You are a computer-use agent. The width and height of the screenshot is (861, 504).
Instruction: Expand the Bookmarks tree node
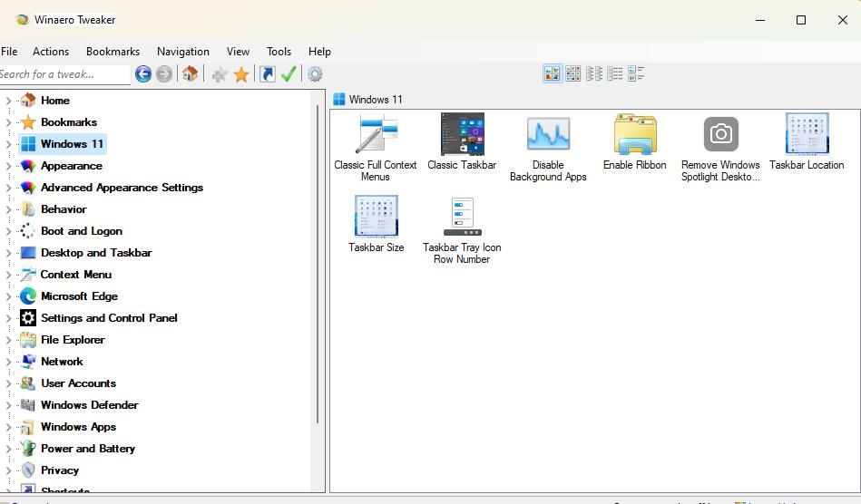pos(8,122)
